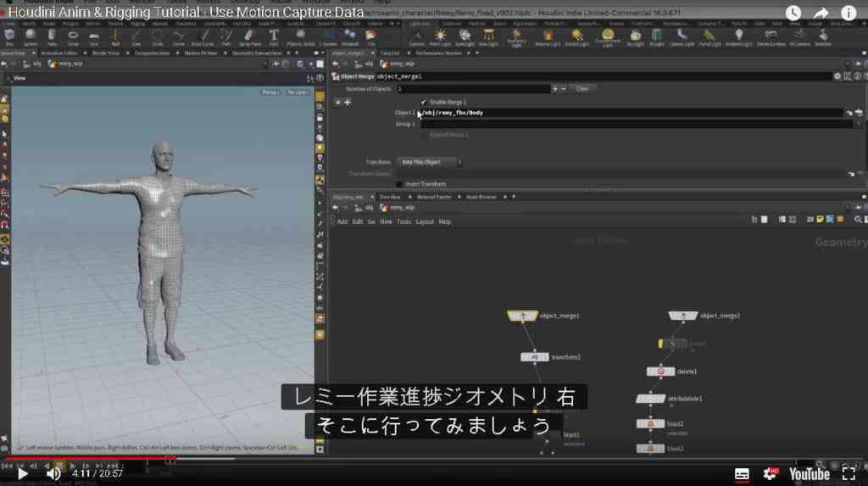The height and width of the screenshot is (486, 868).
Task: Add a Sky Light from shelf
Action: pyautogui.click(x=635, y=37)
